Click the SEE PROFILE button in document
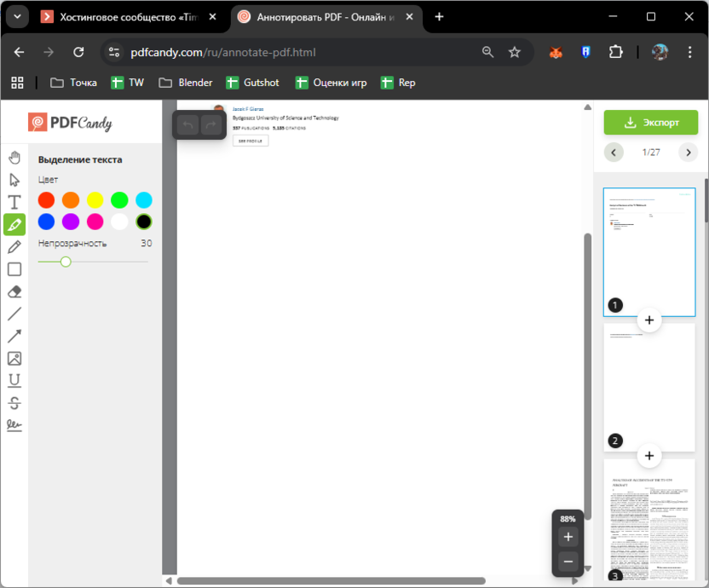 tap(251, 141)
